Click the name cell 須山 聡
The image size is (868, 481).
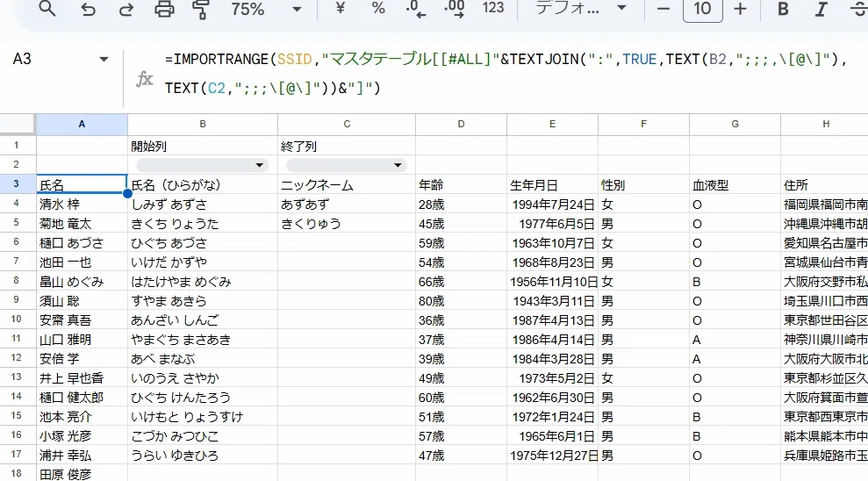(x=82, y=301)
